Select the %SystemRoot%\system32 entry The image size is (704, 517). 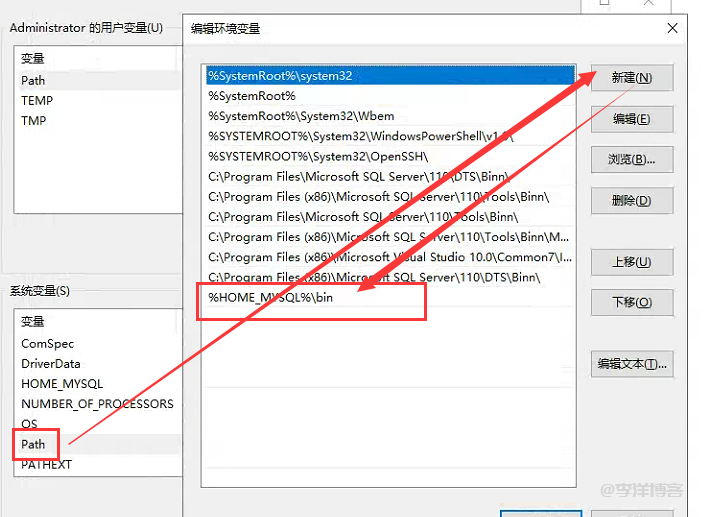(280, 76)
